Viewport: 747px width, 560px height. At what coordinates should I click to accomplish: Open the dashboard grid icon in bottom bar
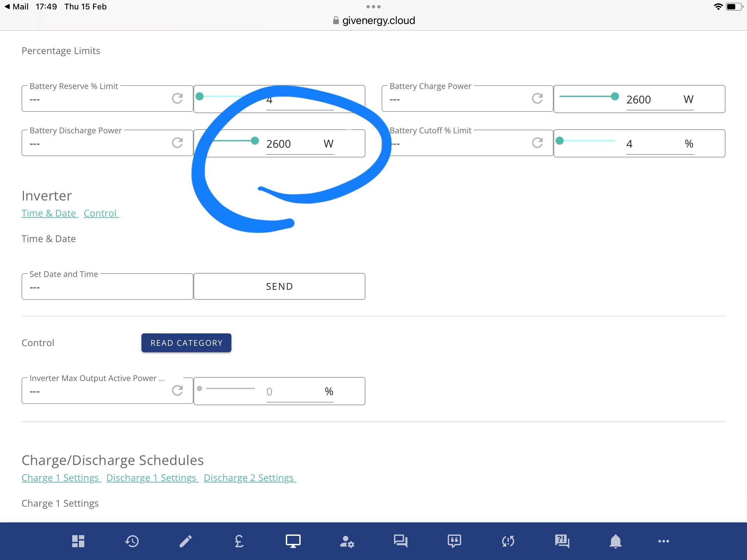pyautogui.click(x=78, y=541)
